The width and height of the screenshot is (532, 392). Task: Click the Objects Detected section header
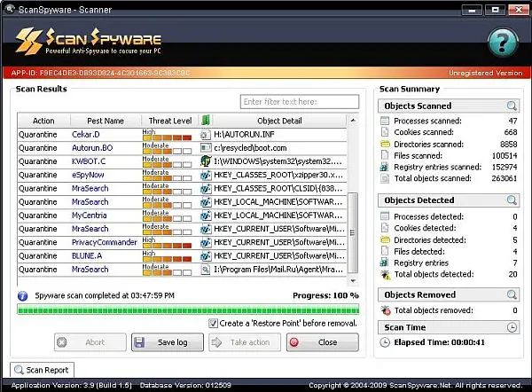click(449, 200)
